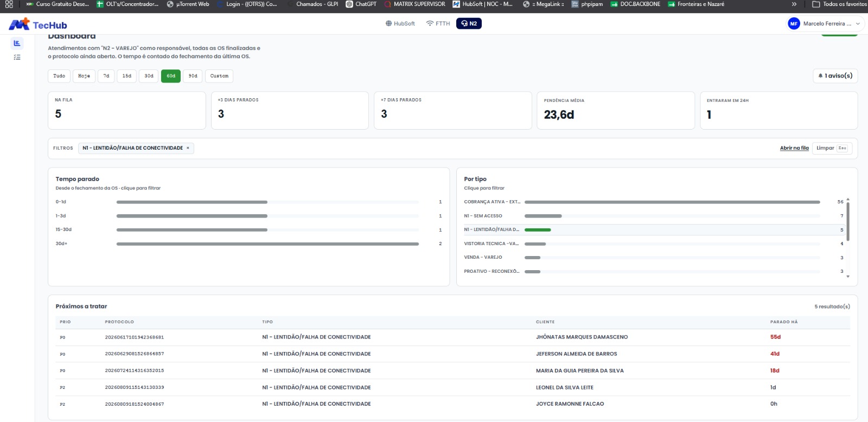Screen dimensions: 868x422
Task: Open the HubSoft | NOC bookmark
Action: pyautogui.click(x=483, y=4)
